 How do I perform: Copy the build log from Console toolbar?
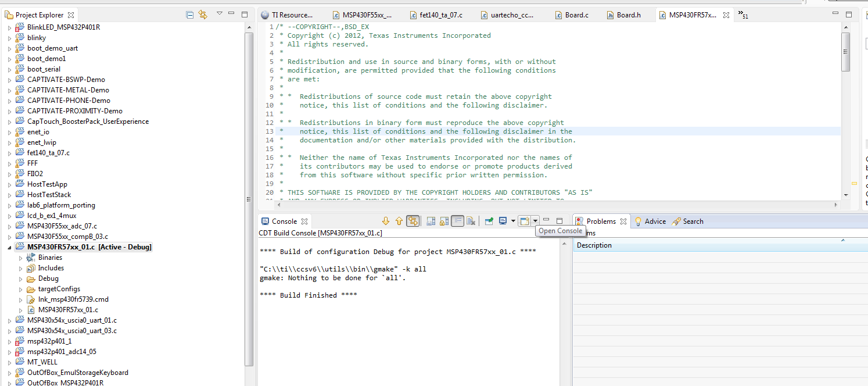pyautogui.click(x=431, y=221)
